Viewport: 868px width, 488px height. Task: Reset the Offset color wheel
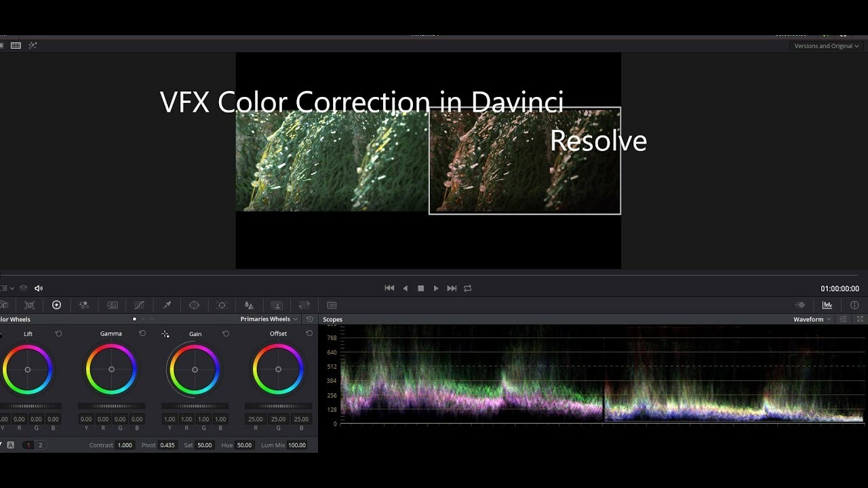(x=309, y=333)
